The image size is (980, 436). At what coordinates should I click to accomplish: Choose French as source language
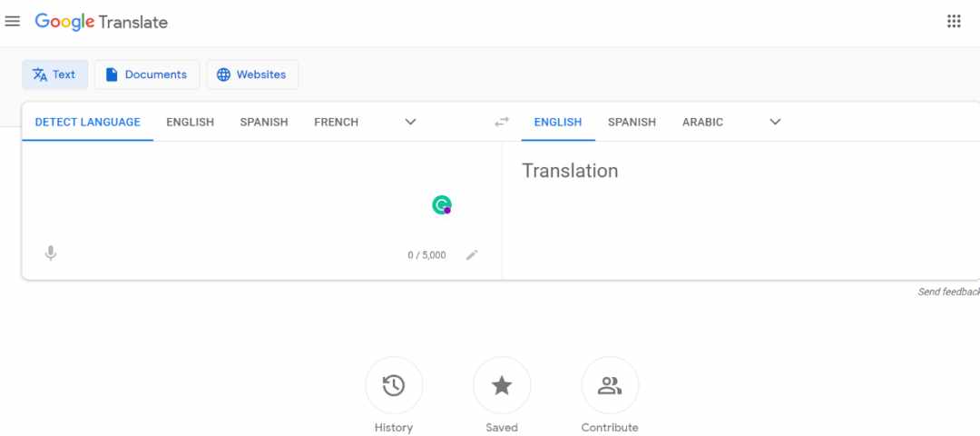(337, 122)
